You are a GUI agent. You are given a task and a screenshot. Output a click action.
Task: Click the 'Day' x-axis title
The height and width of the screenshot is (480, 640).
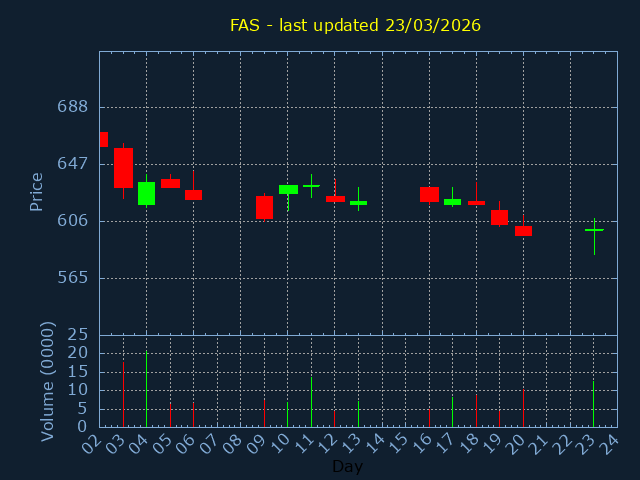tap(347, 466)
